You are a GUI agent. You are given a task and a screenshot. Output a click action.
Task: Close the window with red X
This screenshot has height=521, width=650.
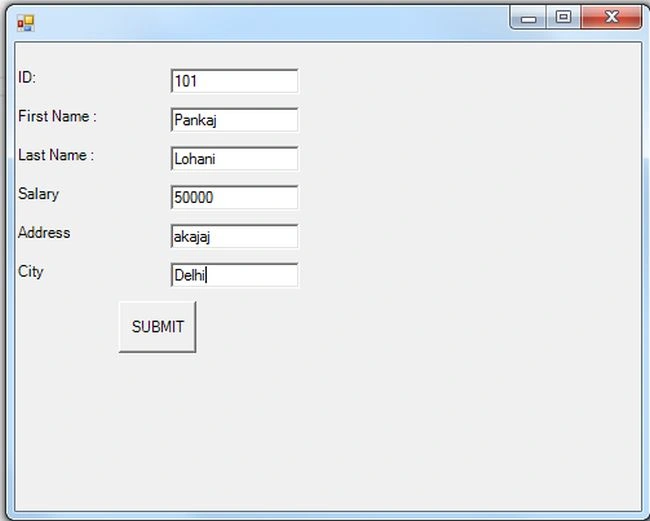[x=611, y=17]
